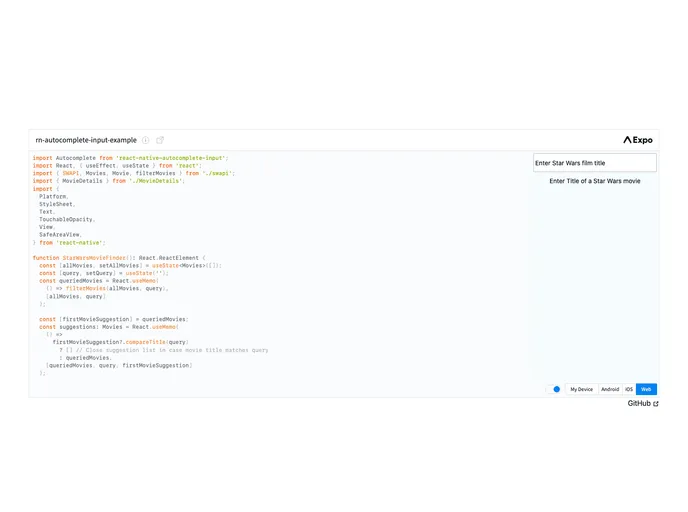Click the Platform import line

point(54,197)
